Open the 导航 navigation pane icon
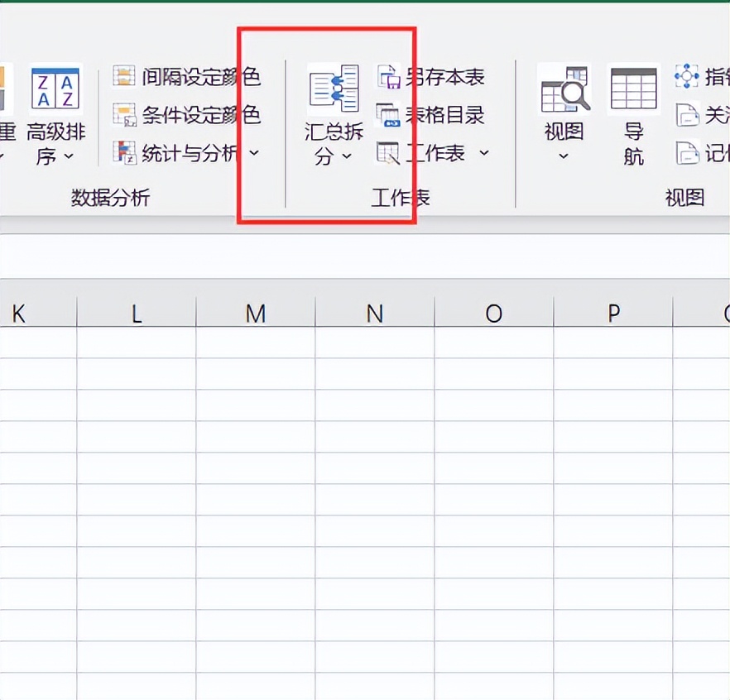 click(x=633, y=89)
